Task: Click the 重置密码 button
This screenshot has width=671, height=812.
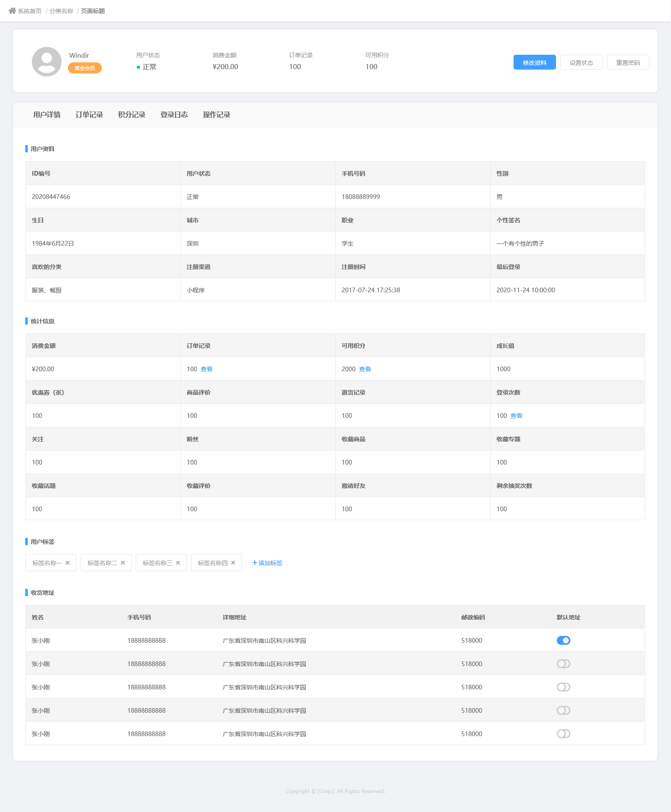Action: pos(628,62)
